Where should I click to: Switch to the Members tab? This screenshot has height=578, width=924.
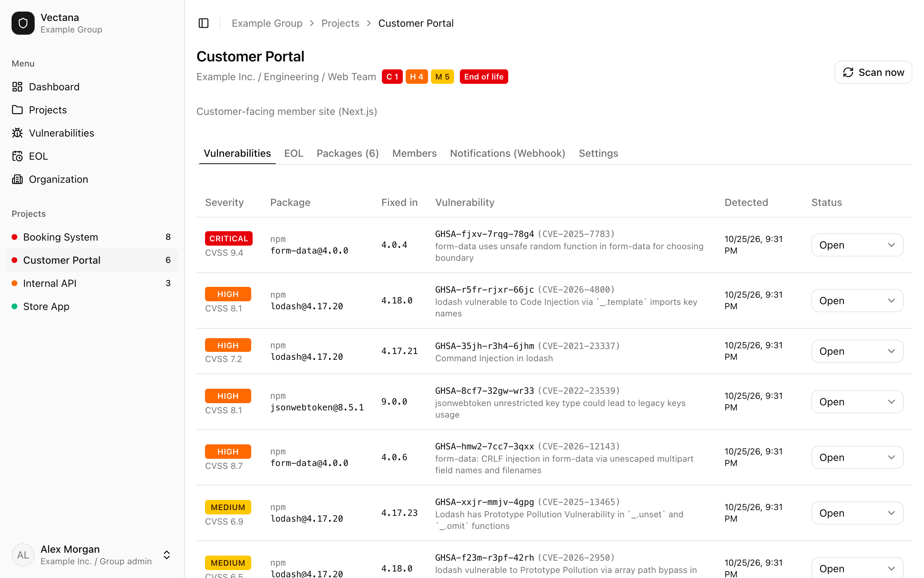tap(414, 153)
